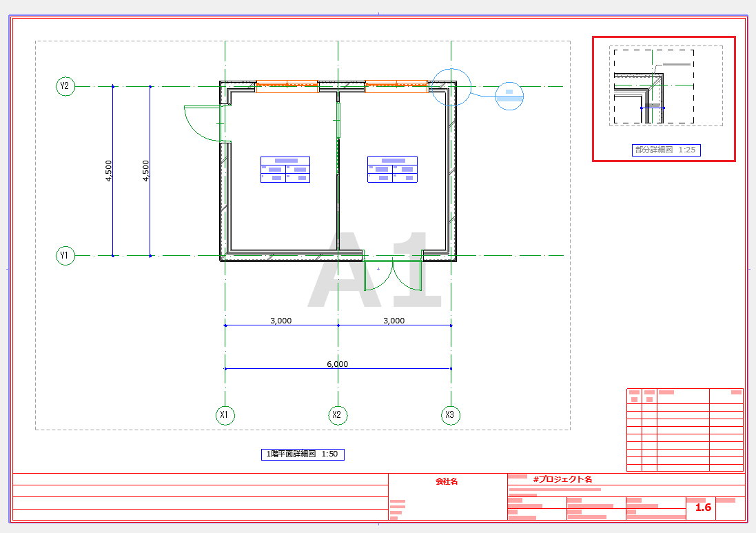The height and width of the screenshot is (533, 756).
Task: Select the left room tag
Action: (285, 170)
